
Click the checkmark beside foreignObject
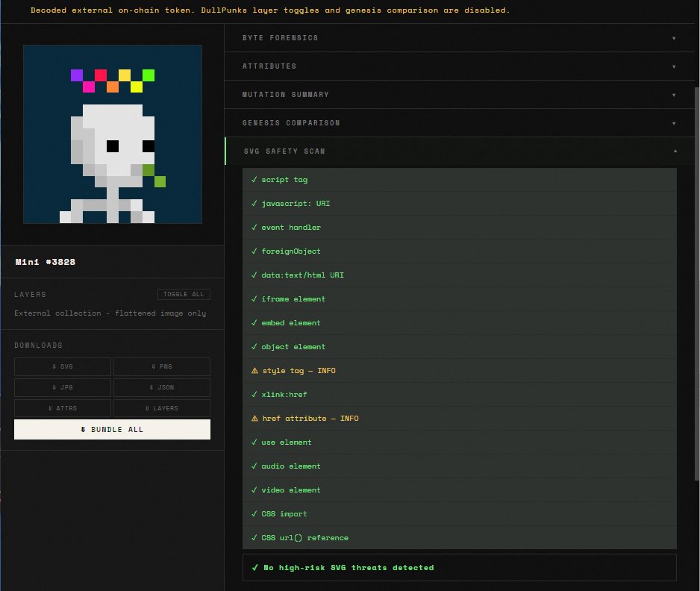coord(254,251)
